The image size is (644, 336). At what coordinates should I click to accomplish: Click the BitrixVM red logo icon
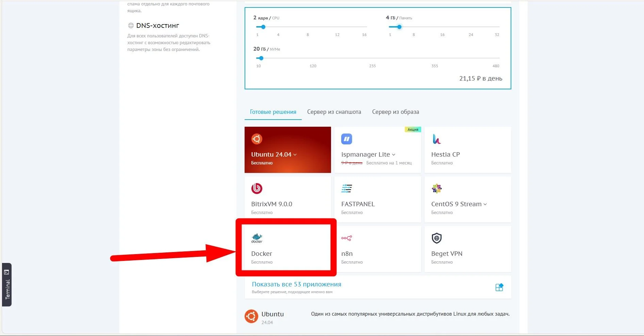click(x=257, y=189)
